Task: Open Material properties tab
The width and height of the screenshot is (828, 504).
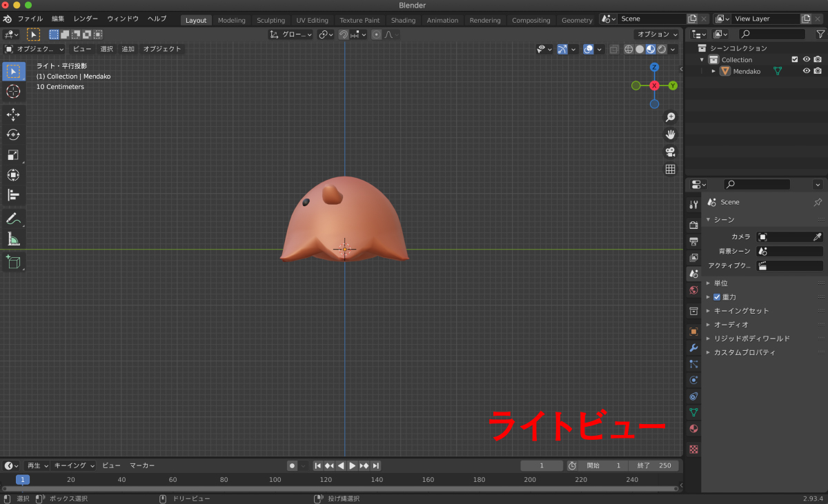Action: click(693, 429)
